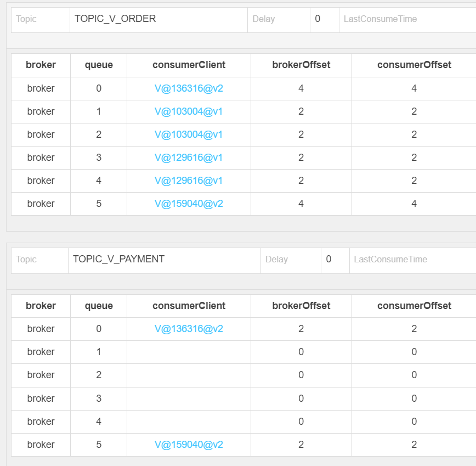The image size is (476, 466).
Task: Click consumerOffset header in PAYMENT table
Action: (x=414, y=306)
